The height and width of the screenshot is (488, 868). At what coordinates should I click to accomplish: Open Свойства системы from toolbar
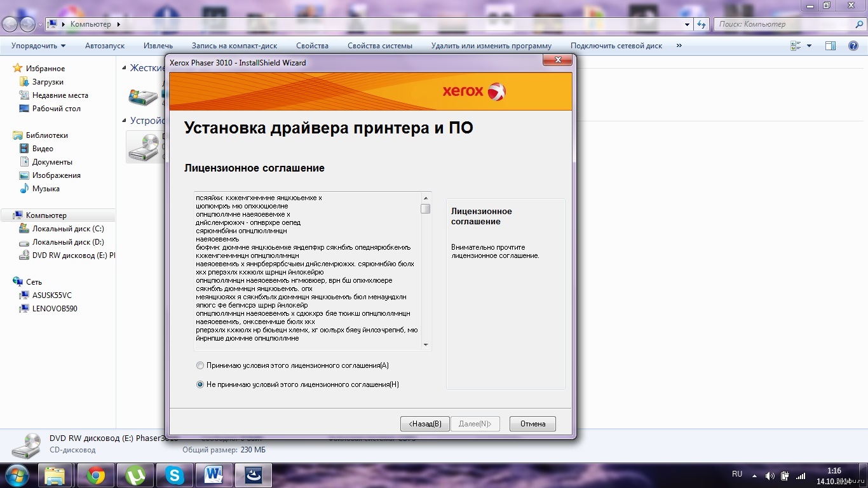point(380,46)
